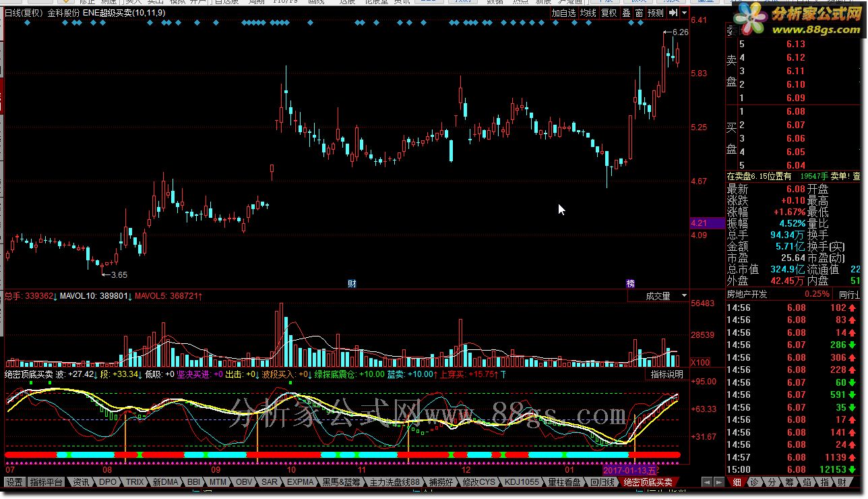Click the 日线(复权) period label in header
Image resolution: width=868 pixels, height=499 pixels.
(24, 12)
